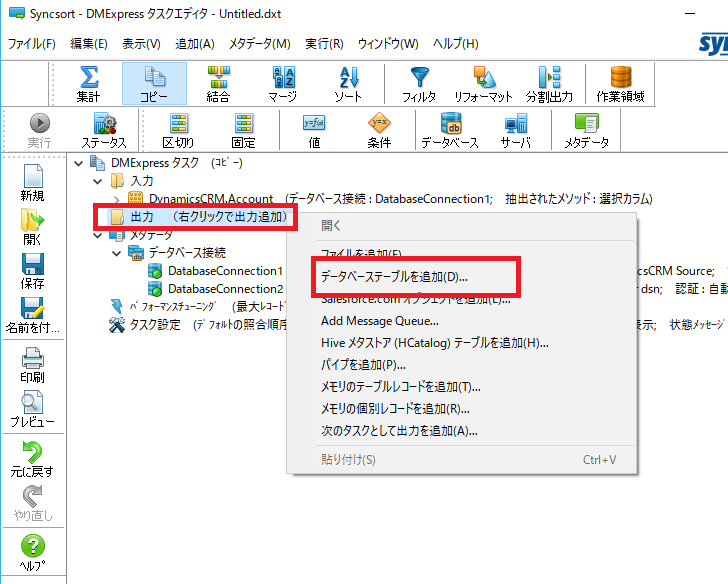
Task: Add a 区切り (delimited) record layout
Action: tap(178, 130)
